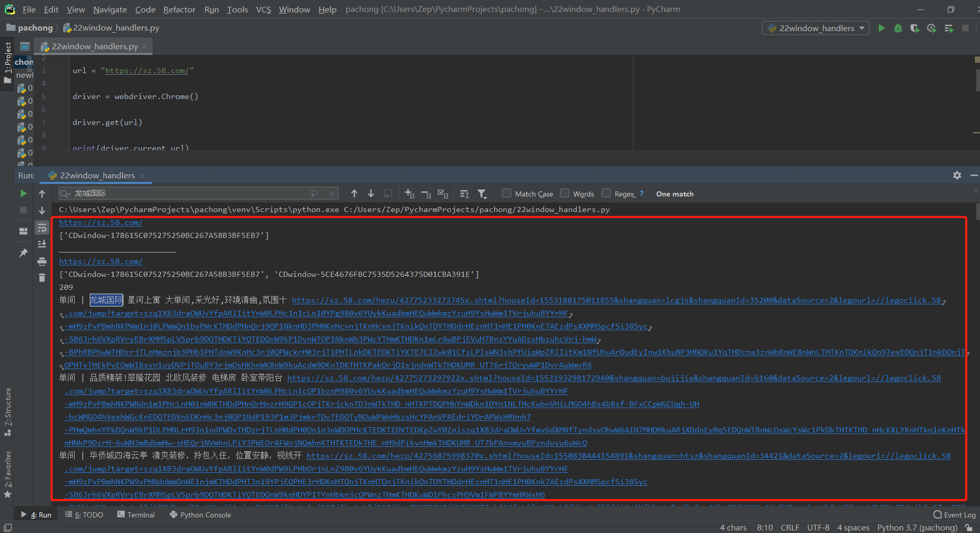Click the Run with concurrency diagram icon
This screenshot has height=533, width=980.
click(x=949, y=28)
